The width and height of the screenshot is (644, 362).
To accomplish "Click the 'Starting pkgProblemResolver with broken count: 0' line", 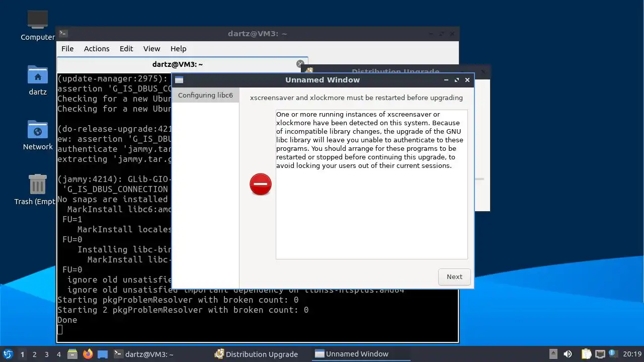I will tap(178, 300).
